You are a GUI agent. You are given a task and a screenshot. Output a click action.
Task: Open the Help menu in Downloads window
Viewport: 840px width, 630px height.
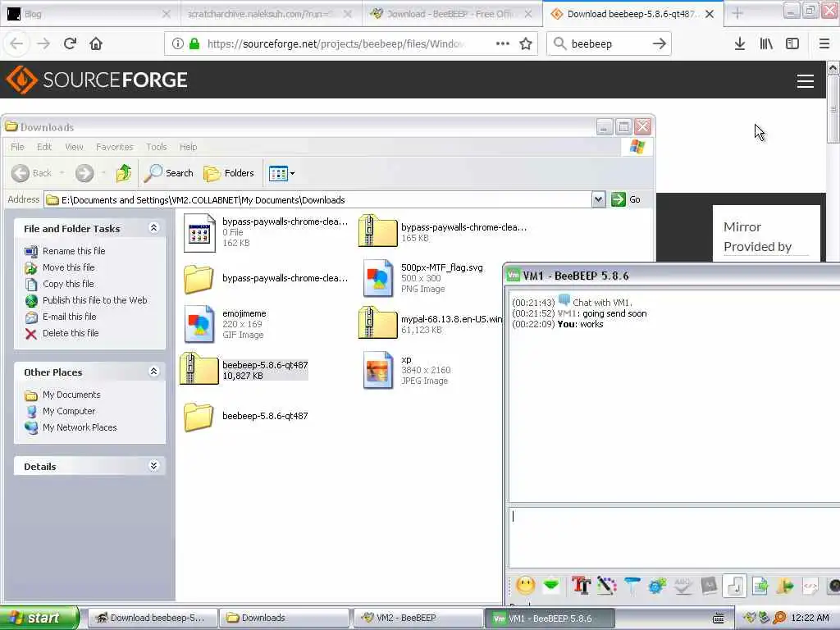[188, 147]
